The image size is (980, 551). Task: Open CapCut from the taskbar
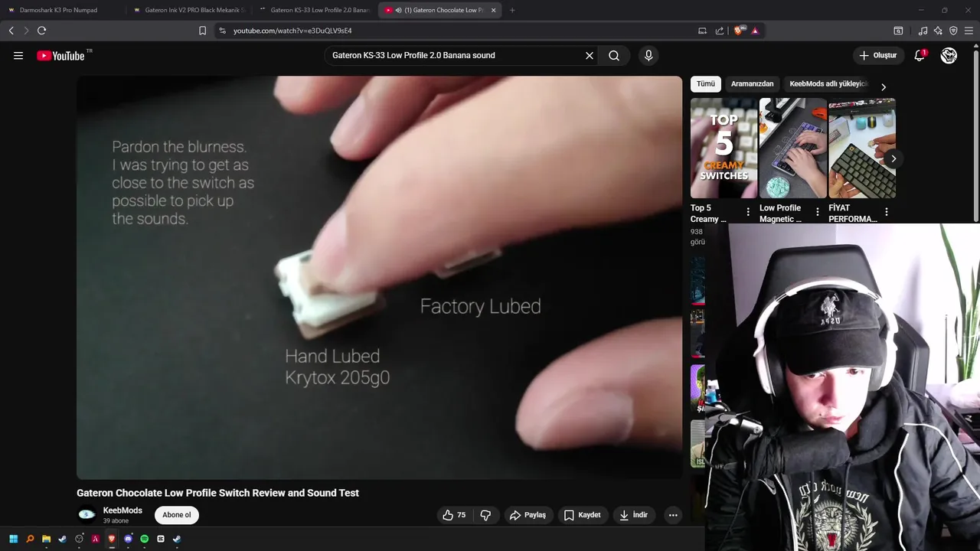pos(161,539)
